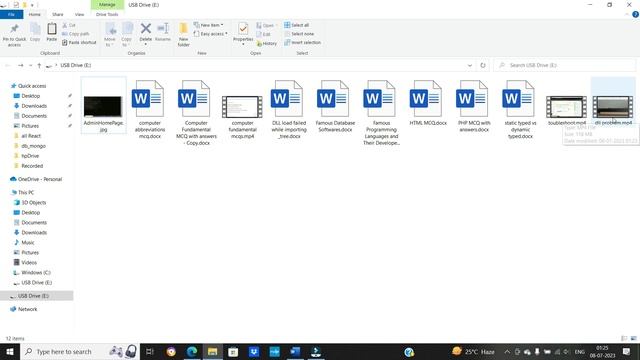Viewport: 640px width, 360px height.
Task: Switch to the Share ribbon tab
Action: (58, 14)
